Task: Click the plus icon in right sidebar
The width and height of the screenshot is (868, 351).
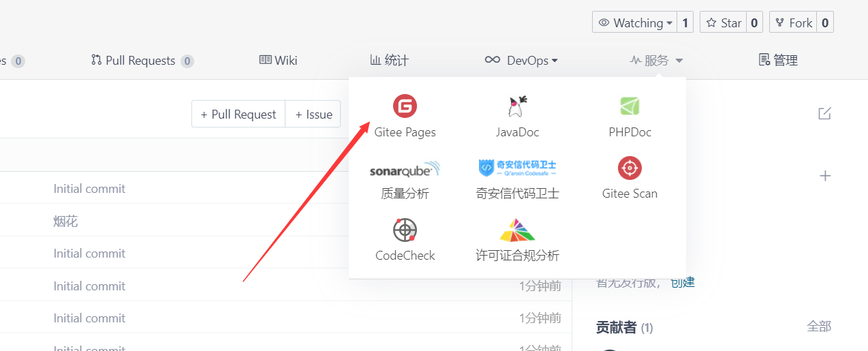Action: coord(825,176)
